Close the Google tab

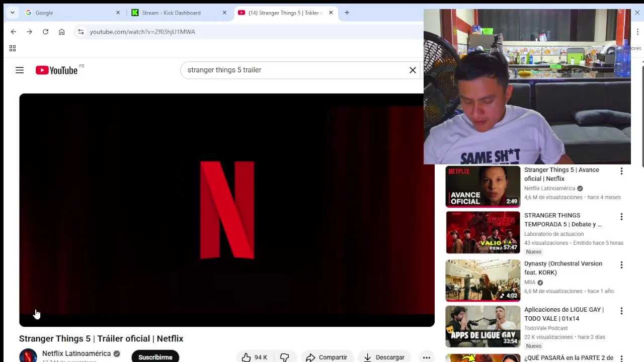pos(118,13)
